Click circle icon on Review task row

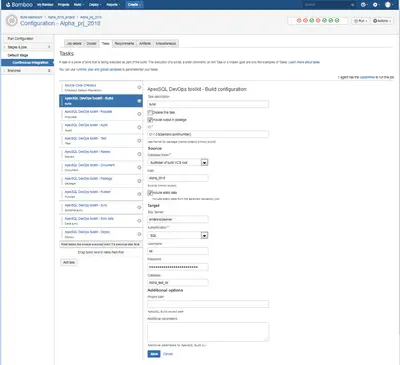pos(139,154)
